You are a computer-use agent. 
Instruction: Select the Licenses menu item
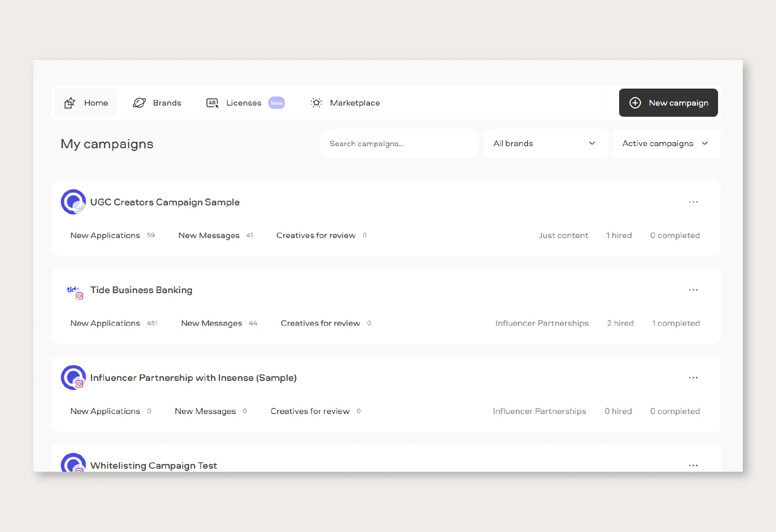coord(243,103)
